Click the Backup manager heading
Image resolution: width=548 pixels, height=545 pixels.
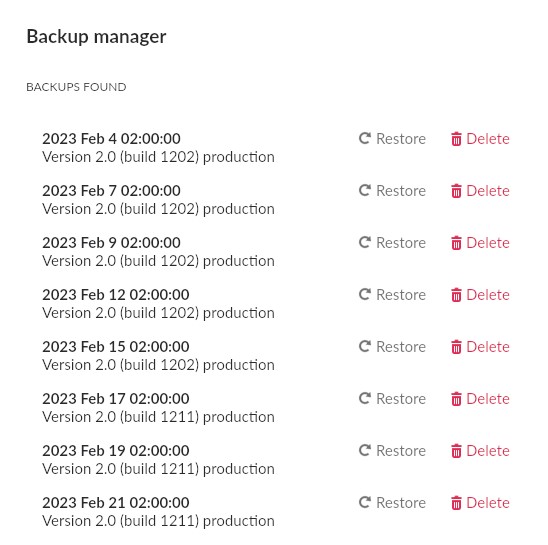[x=96, y=37]
